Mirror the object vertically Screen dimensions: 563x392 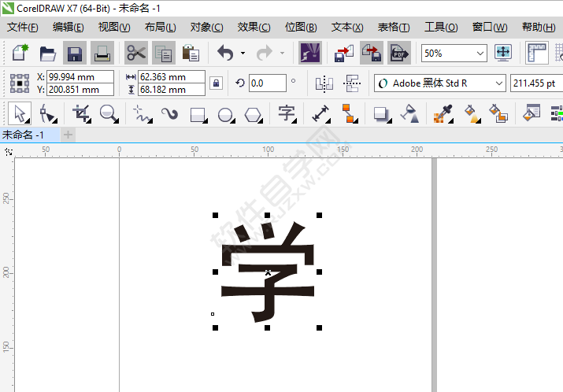(352, 83)
